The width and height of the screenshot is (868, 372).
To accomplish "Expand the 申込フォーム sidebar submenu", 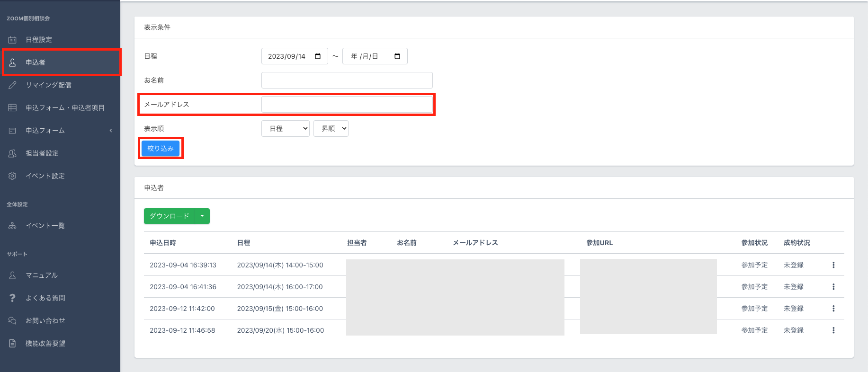I will 110,131.
